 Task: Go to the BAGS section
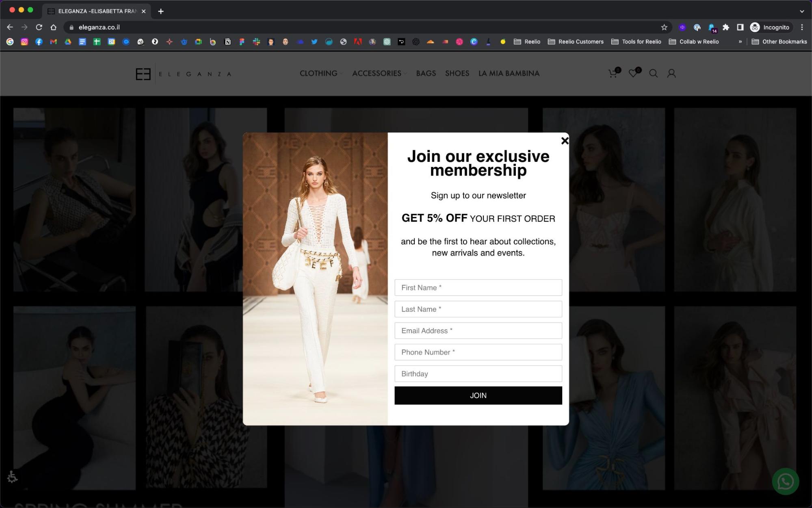click(x=426, y=74)
